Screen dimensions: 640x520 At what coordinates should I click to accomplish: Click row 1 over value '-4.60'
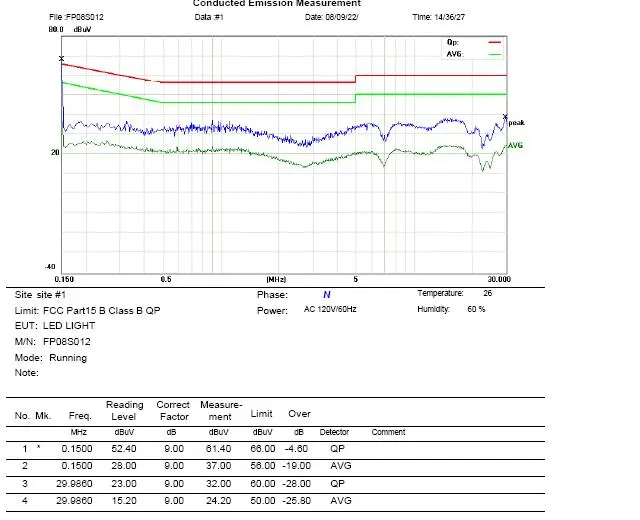(x=296, y=449)
